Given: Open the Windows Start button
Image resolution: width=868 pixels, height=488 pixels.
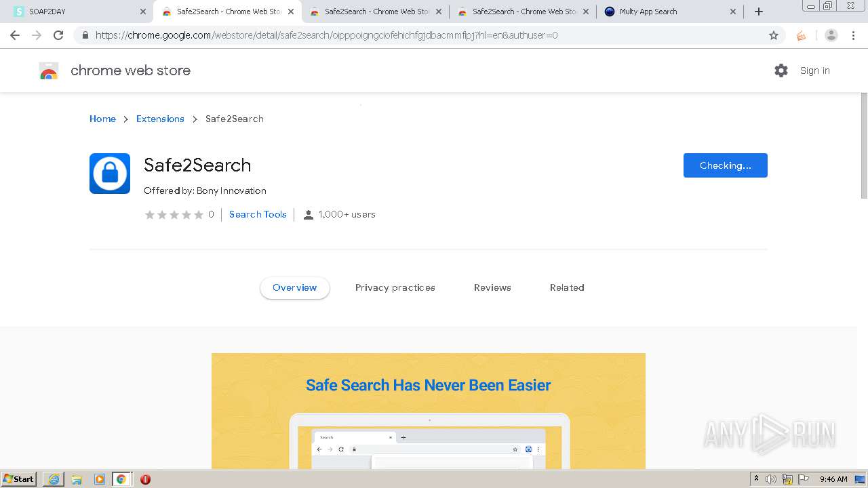Looking at the screenshot, I should point(19,479).
